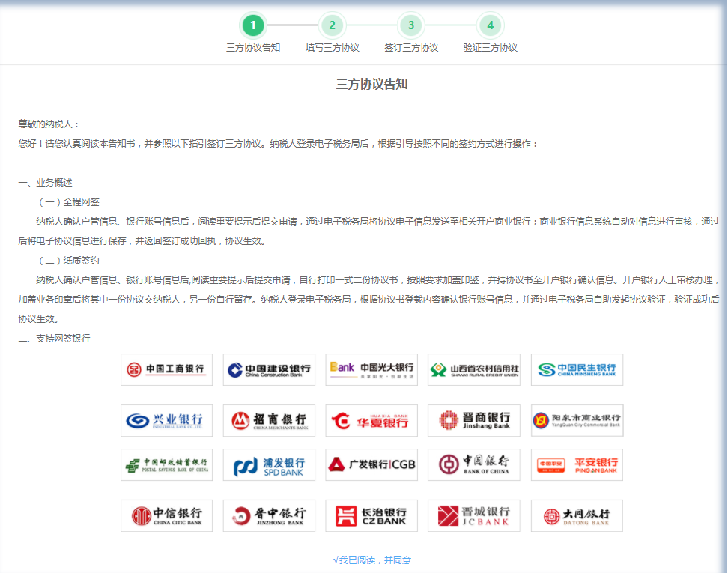Select the SPD Bank 浦发银行 logo
Image resolution: width=728 pixels, height=573 pixels.
click(x=269, y=464)
